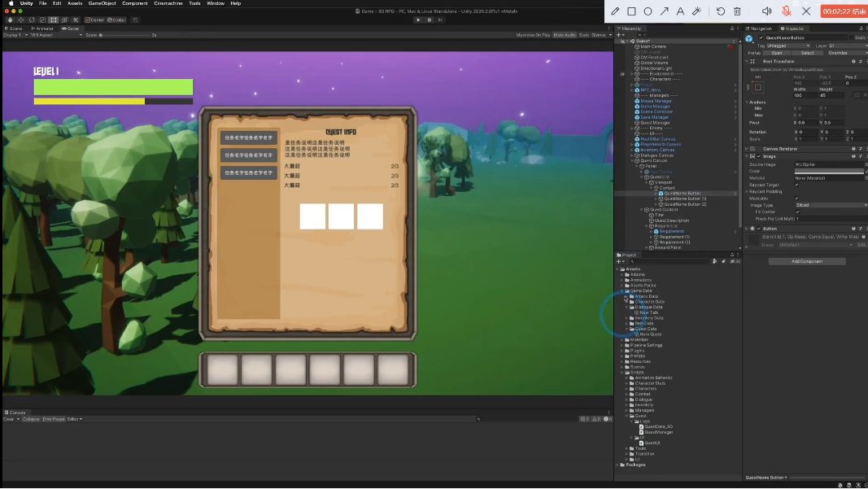The image size is (868, 489).
Task: Open the Tag Untagged dropdown
Action: pyautogui.click(x=788, y=46)
